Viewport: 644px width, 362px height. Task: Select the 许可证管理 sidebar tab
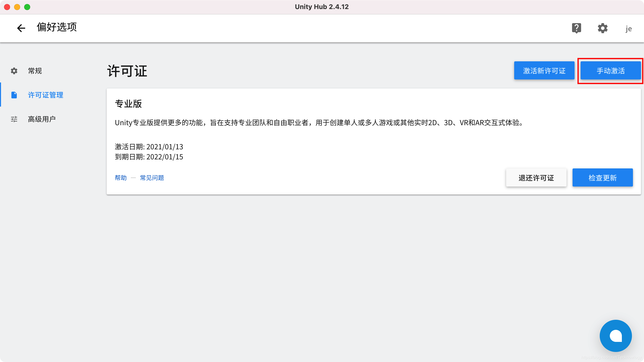(46, 95)
